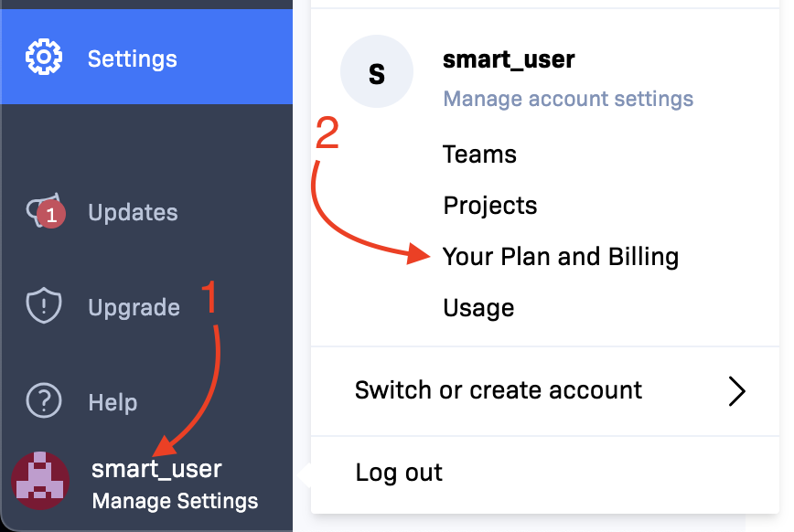Click the Settings gear icon
Image resolution: width=794 pixels, height=532 pixels.
44,58
